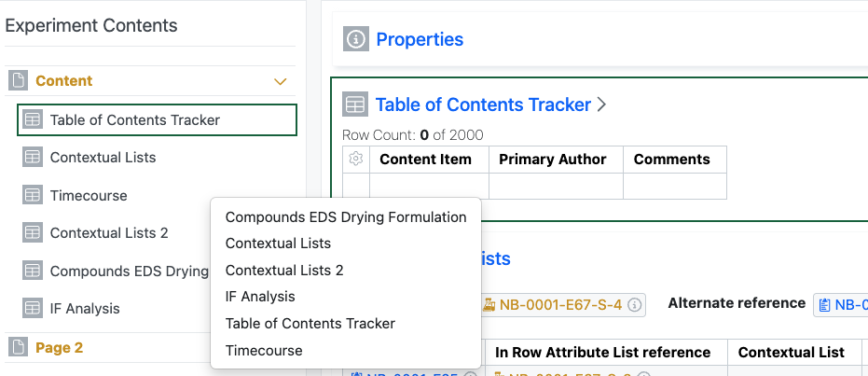Click the info icon beside NB-0001-E67-S-4
This screenshot has height=376, width=868.
click(x=635, y=304)
